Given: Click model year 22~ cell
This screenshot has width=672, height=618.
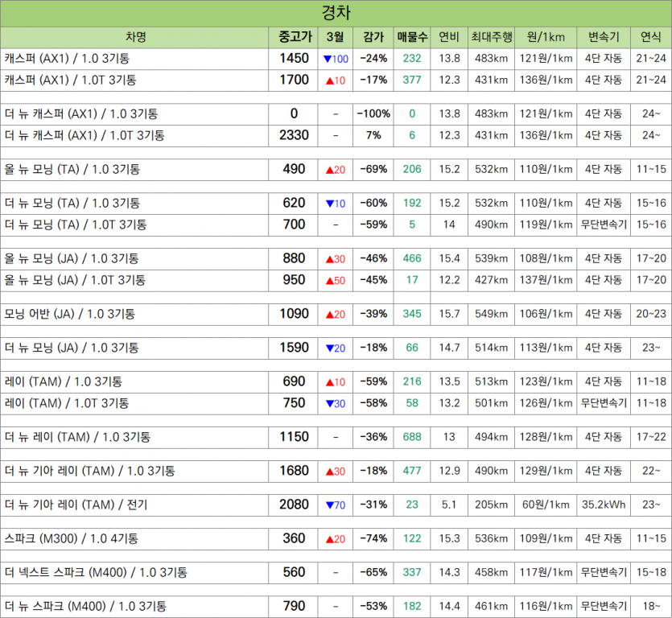Looking at the screenshot, I should [x=650, y=471].
